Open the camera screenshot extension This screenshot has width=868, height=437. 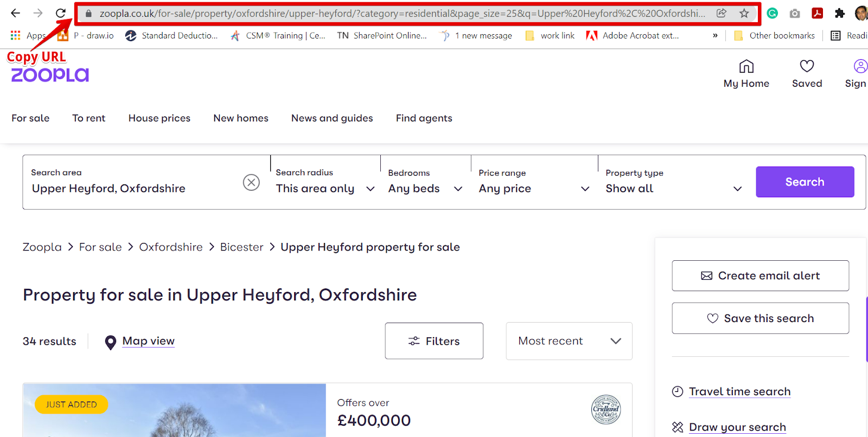[x=795, y=13]
